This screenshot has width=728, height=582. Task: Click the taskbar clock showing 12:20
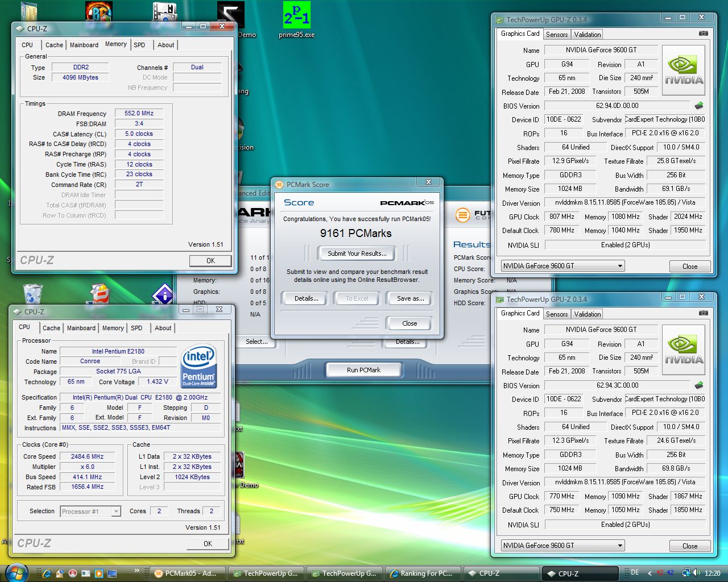coord(713,573)
